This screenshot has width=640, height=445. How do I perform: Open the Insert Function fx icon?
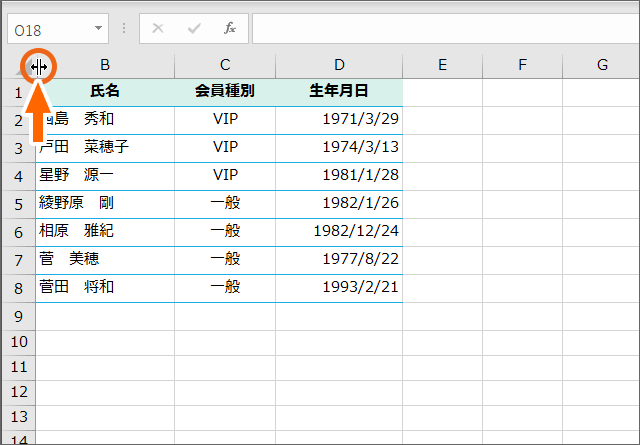(x=230, y=28)
